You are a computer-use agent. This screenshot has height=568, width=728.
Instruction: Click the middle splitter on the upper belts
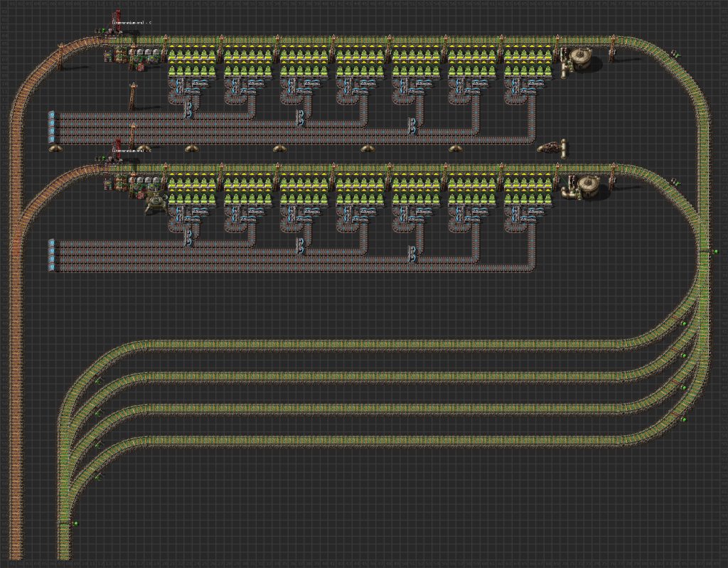coord(301,118)
